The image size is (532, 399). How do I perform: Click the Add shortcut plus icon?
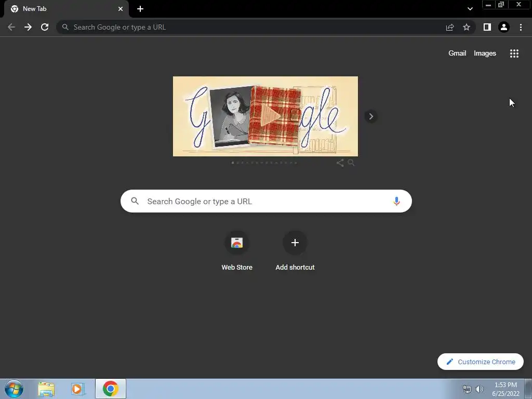(x=295, y=243)
